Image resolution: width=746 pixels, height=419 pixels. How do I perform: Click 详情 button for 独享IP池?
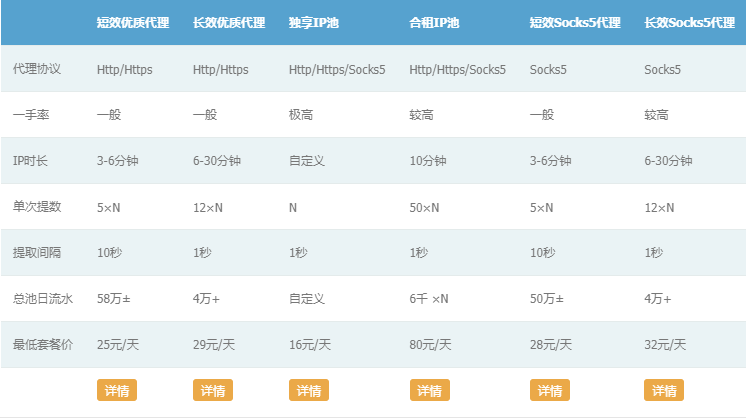click(308, 390)
